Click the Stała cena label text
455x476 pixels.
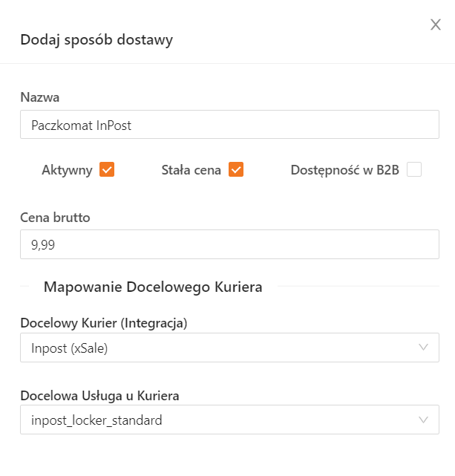click(191, 170)
